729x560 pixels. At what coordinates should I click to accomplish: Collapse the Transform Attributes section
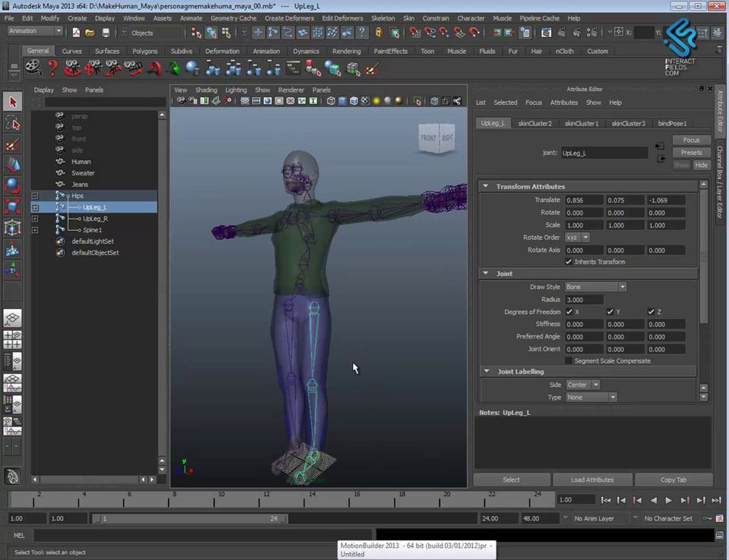pyautogui.click(x=486, y=186)
